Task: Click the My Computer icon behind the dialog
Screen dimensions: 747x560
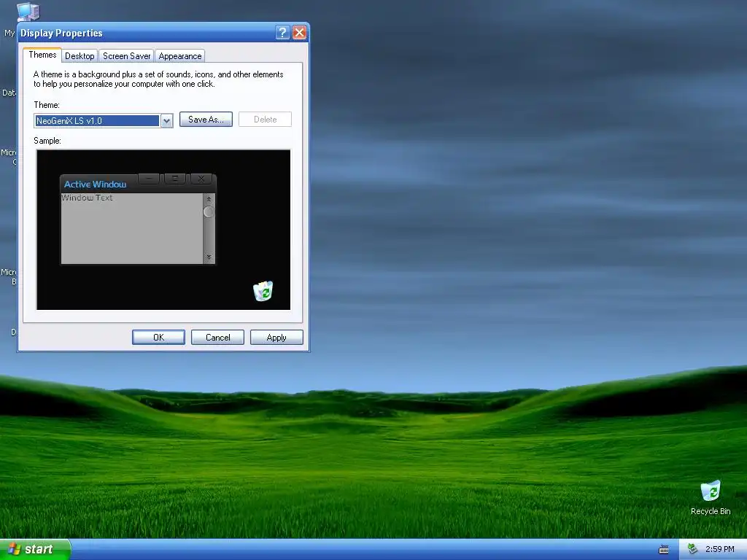Action: [28, 12]
